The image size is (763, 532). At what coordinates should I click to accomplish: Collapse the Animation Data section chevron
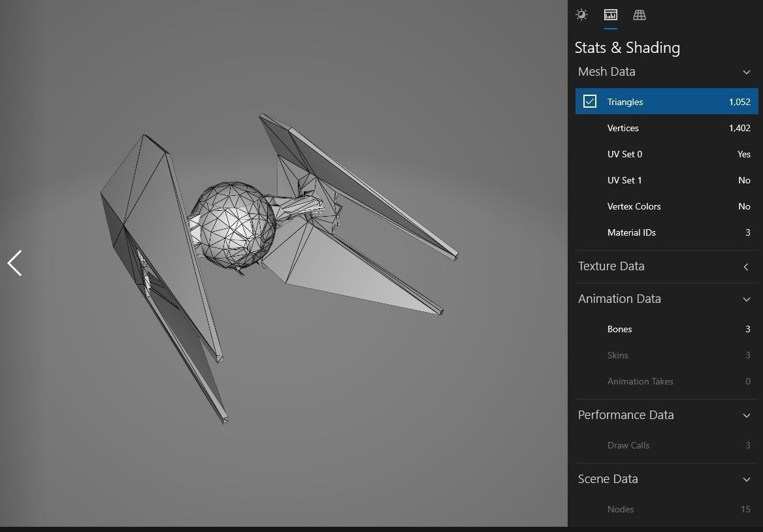[747, 299]
